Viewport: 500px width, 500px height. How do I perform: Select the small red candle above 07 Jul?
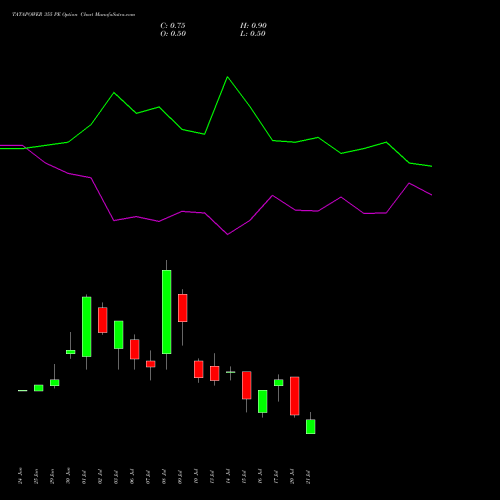tap(151, 364)
